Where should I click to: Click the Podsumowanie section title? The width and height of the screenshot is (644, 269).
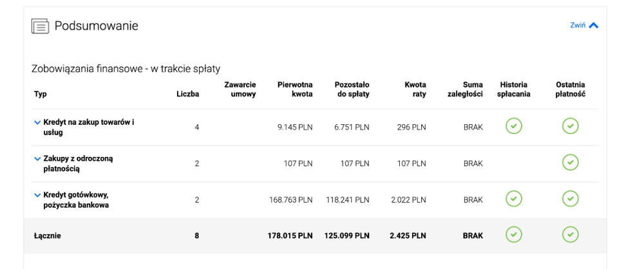click(x=97, y=26)
